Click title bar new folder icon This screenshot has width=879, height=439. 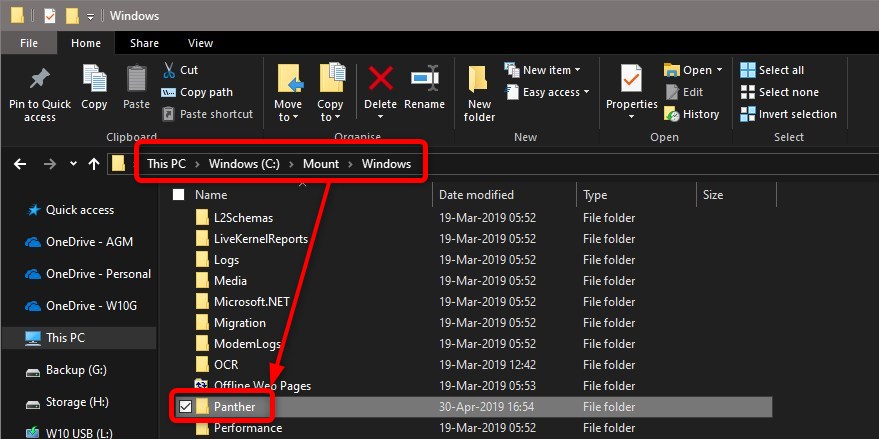tap(72, 16)
